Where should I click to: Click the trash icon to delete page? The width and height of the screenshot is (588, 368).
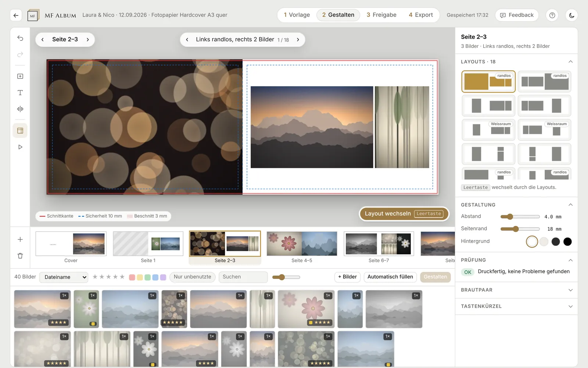(20, 256)
